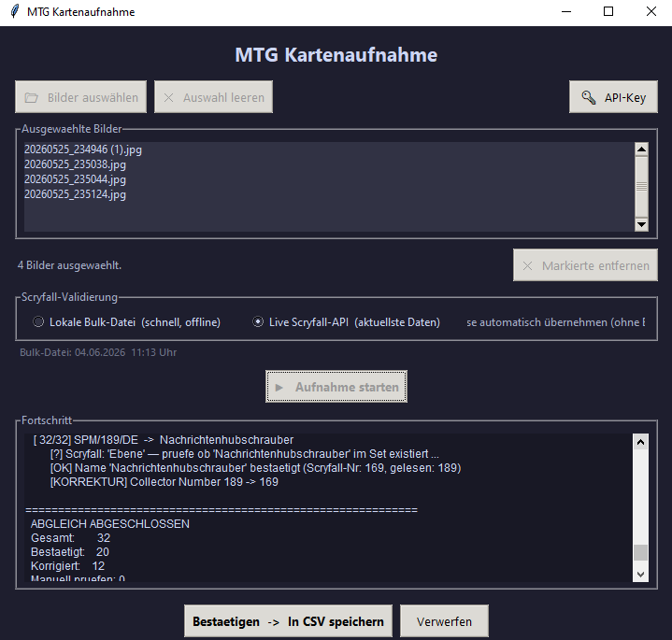Toggle the automatisch übernehmen option
Image resolution: width=672 pixels, height=640 pixels.
coord(555,322)
